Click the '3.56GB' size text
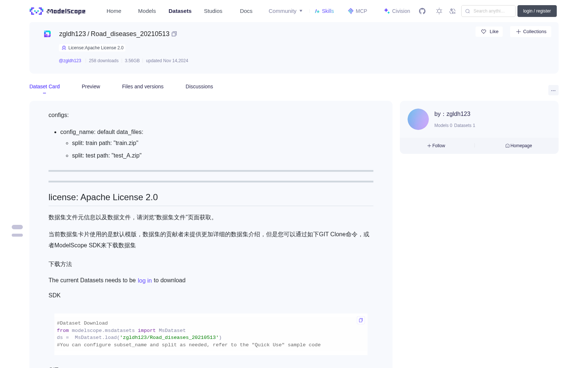The width and height of the screenshot is (588, 368). click(x=132, y=61)
